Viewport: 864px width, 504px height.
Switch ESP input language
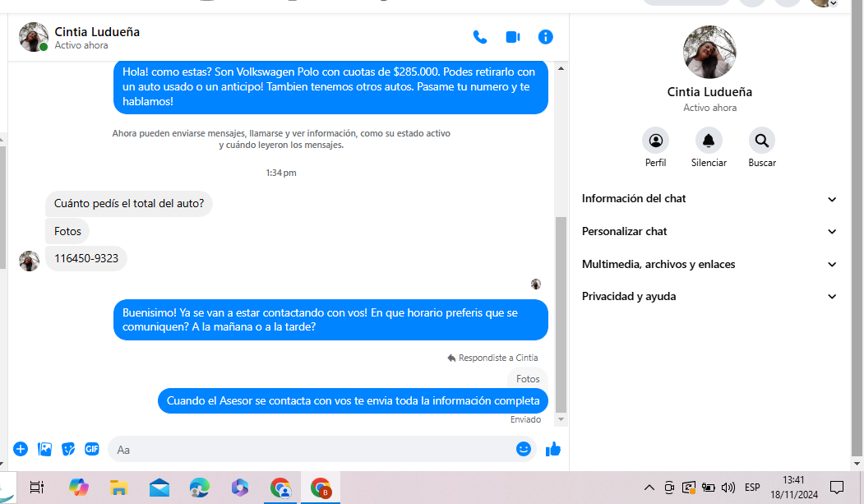[752, 487]
